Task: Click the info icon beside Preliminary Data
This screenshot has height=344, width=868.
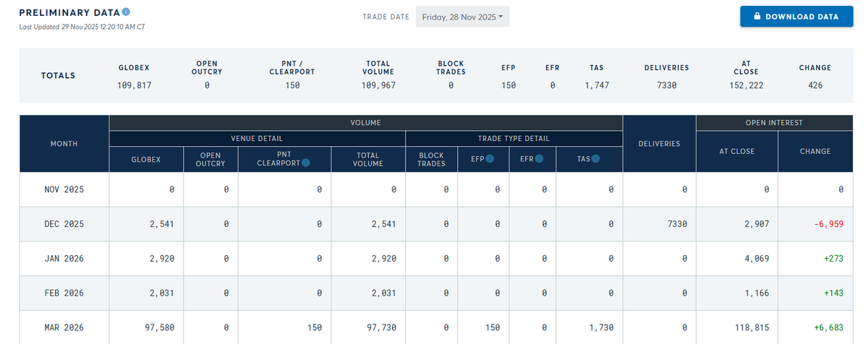Action: (x=127, y=12)
